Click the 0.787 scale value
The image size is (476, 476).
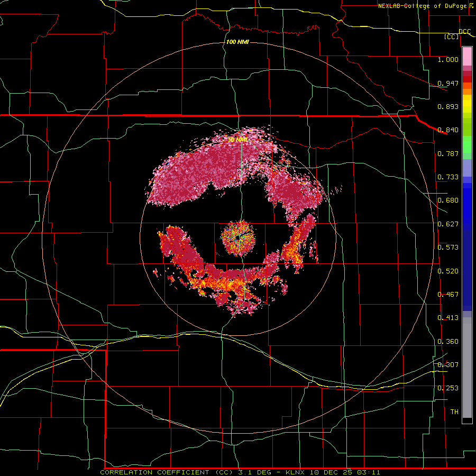point(448,153)
